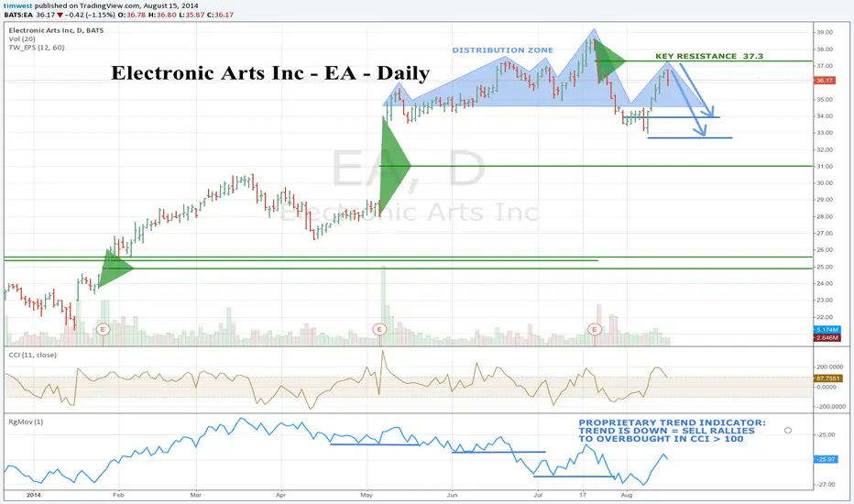This screenshot has height=504, width=854.
Task: Click the '2014' time axis label
Action: click(33, 495)
